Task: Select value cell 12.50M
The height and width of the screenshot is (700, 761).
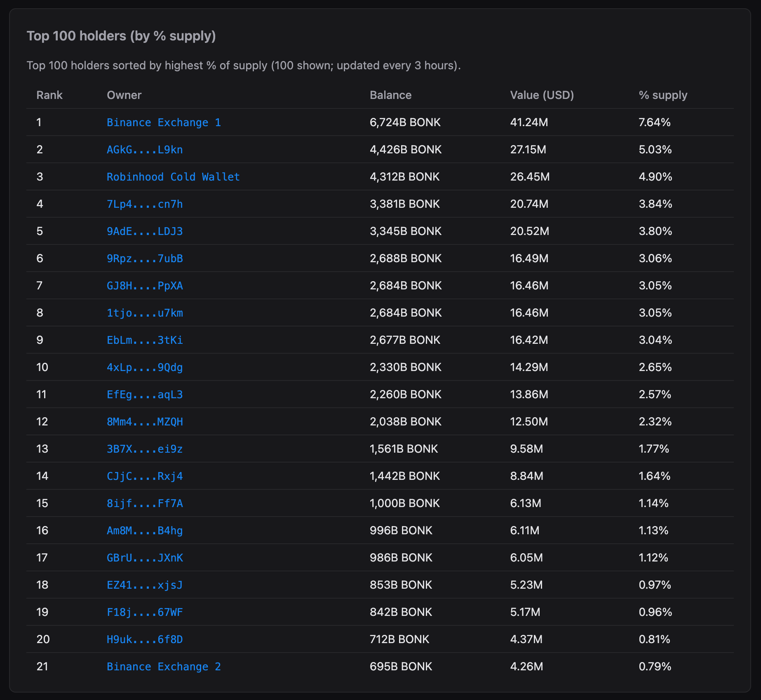Action: (529, 422)
